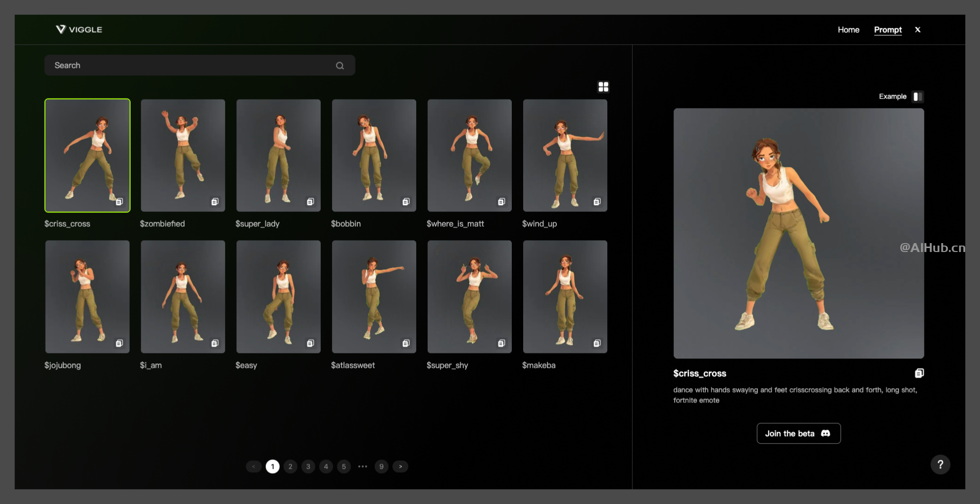Viewport: 980px width, 504px height.
Task: Switch to grid view layout icon
Action: (x=603, y=87)
